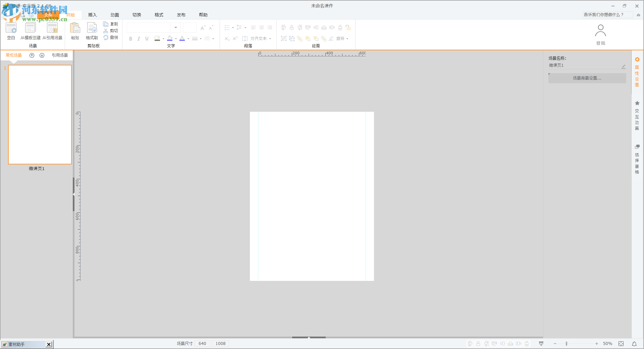
Task: Decrease font size with the smaller A icon
Action: [x=211, y=28]
